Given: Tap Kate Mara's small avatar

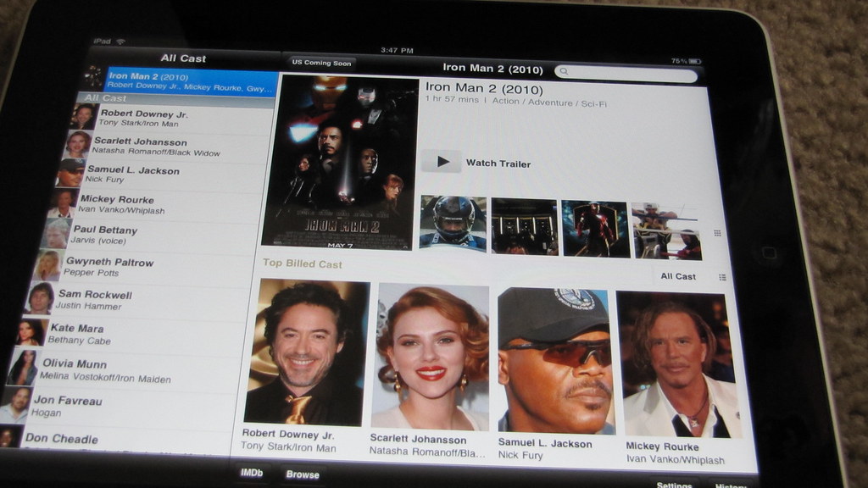Looking at the screenshot, I should pos(31,332).
